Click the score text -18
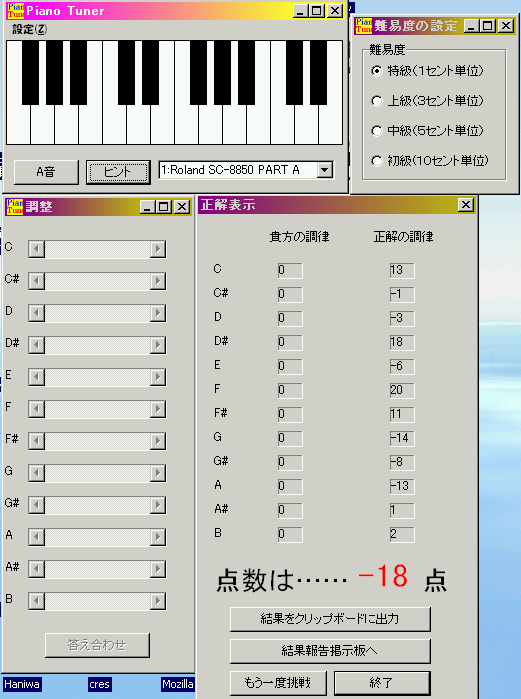 pos(383,576)
